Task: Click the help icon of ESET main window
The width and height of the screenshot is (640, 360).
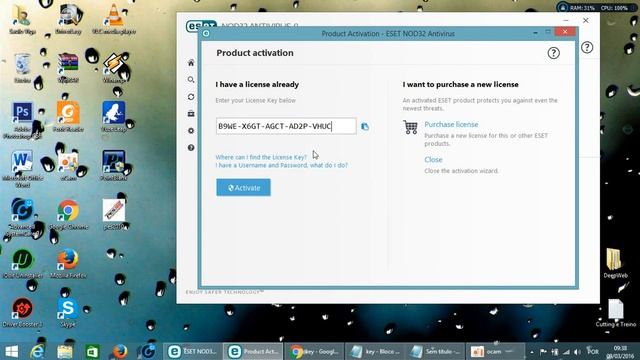Action: (x=587, y=47)
